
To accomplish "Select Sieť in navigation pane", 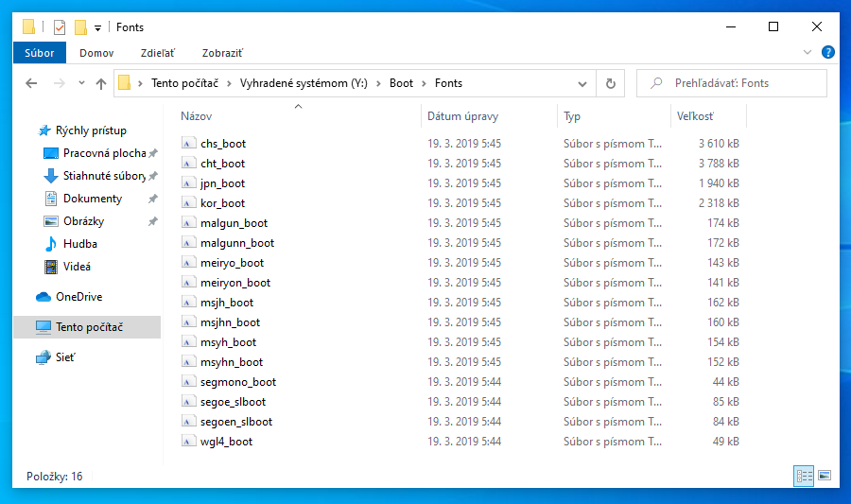I will coord(64,357).
